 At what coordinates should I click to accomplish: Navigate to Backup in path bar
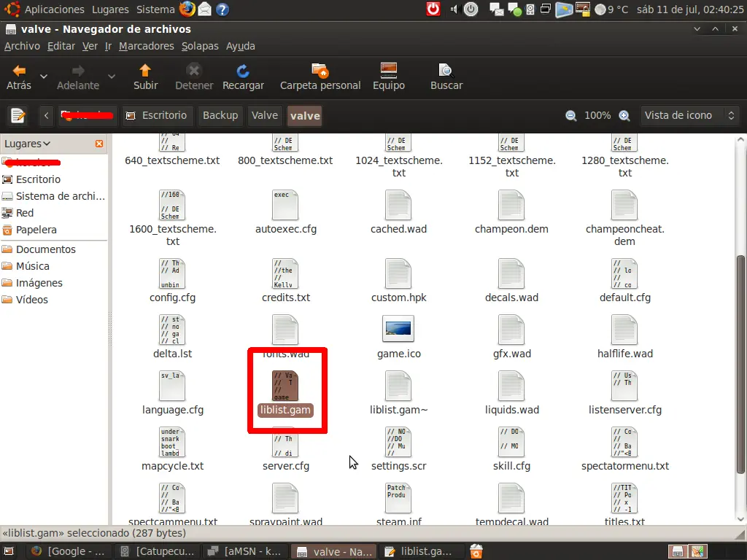[220, 116]
